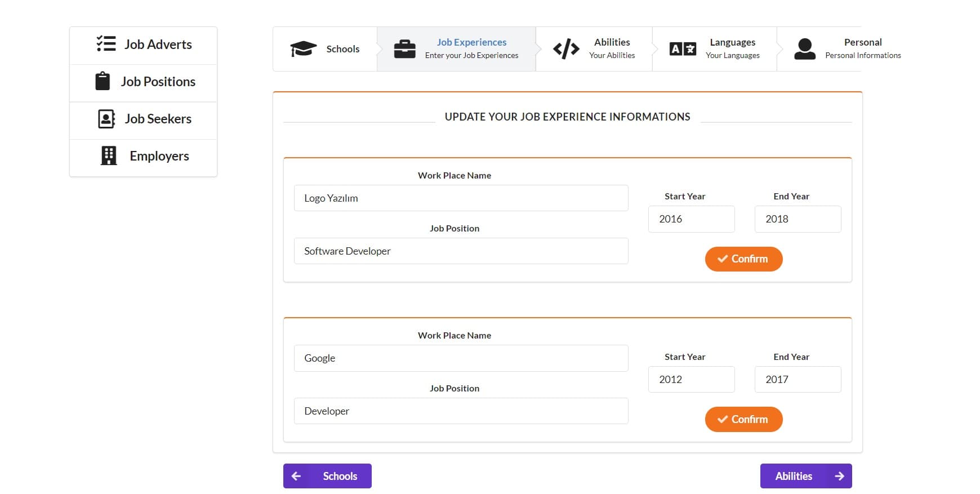
Task: Click the Employers building icon
Action: [109, 156]
